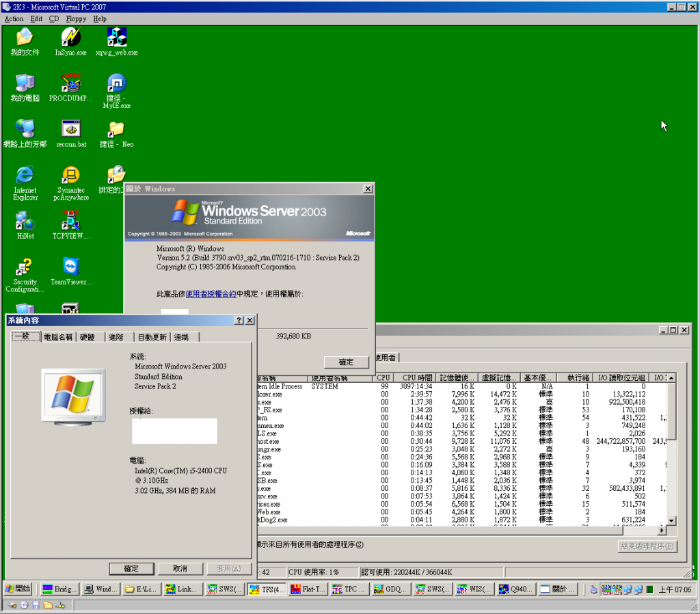Open the TeamViewer desktop icon
The width and height of the screenshot is (700, 614).
coord(71,271)
